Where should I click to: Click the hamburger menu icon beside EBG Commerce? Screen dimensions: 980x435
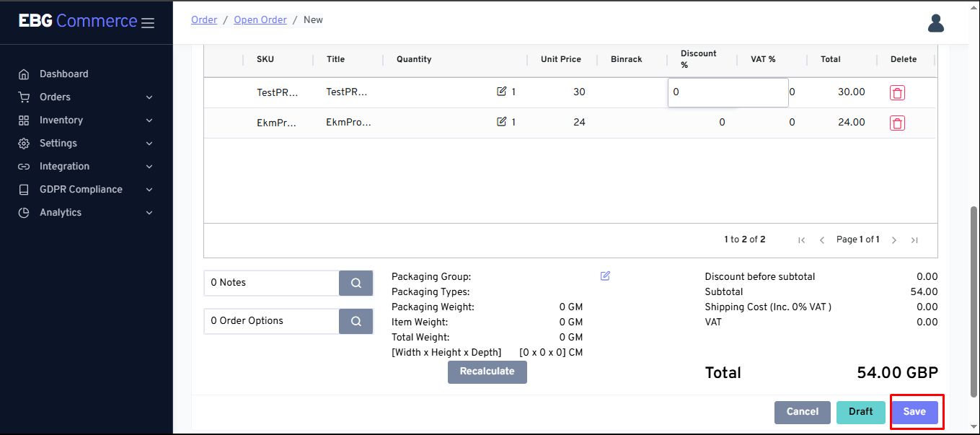(148, 23)
